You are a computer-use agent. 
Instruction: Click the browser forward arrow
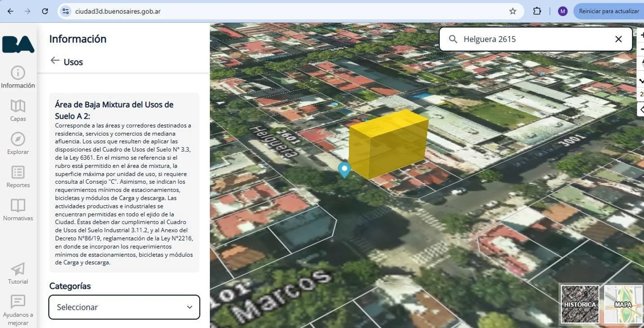click(x=27, y=11)
